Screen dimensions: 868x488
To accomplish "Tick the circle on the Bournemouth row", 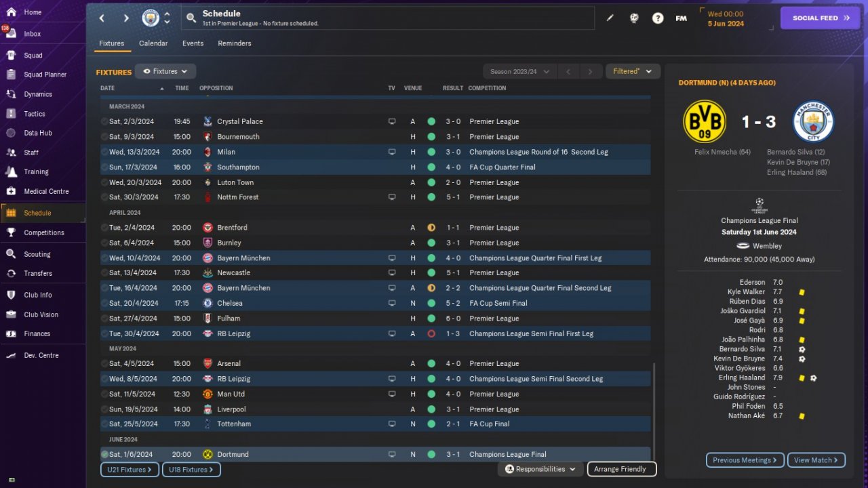I will [104, 137].
